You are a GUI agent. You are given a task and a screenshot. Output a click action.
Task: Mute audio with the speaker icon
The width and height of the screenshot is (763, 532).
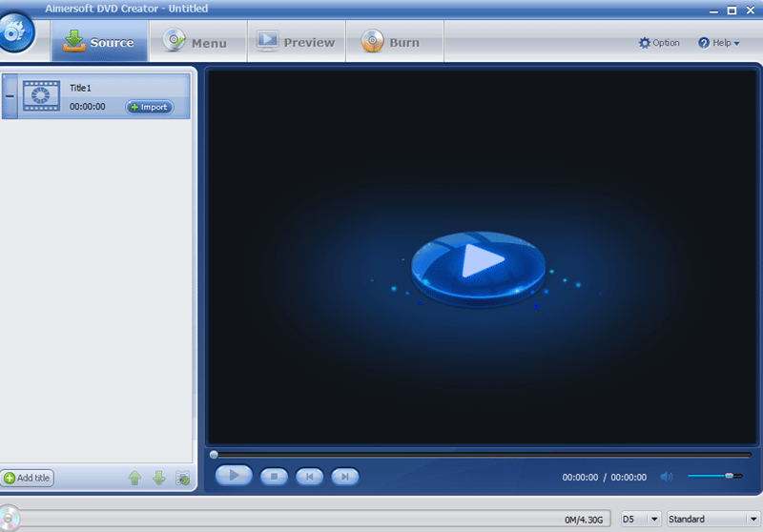[667, 477]
